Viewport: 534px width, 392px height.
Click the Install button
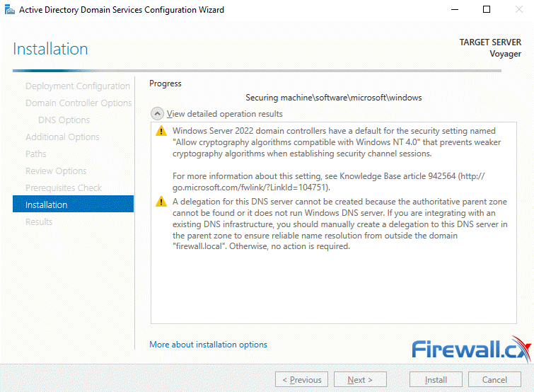click(x=436, y=379)
